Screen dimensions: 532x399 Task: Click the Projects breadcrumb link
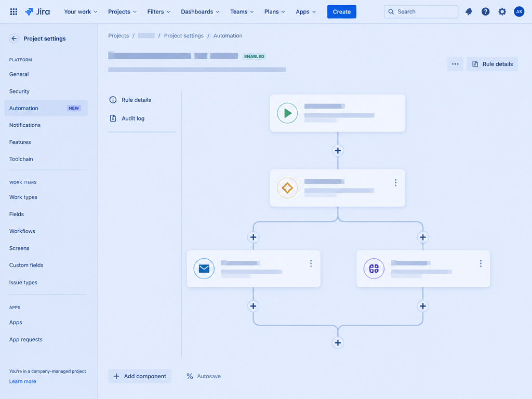118,36
